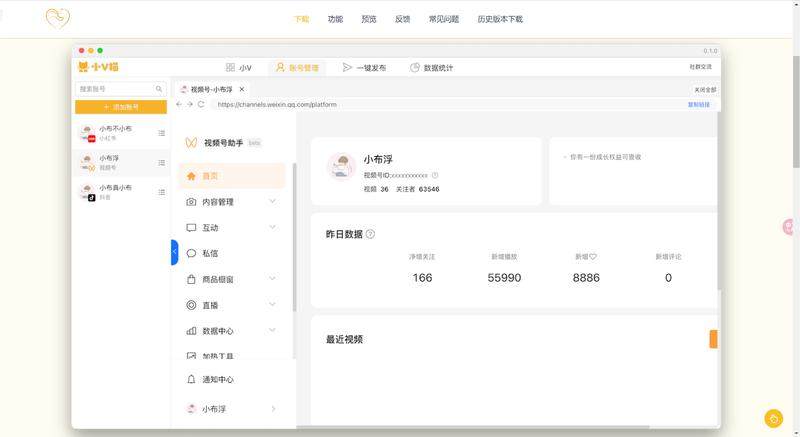Click the blue sidebar collapse handle
This screenshot has width=800, height=437.
pos(174,253)
